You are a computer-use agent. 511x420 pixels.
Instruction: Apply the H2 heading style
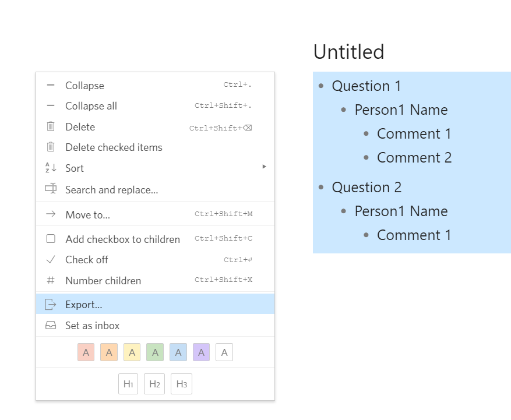[154, 383]
